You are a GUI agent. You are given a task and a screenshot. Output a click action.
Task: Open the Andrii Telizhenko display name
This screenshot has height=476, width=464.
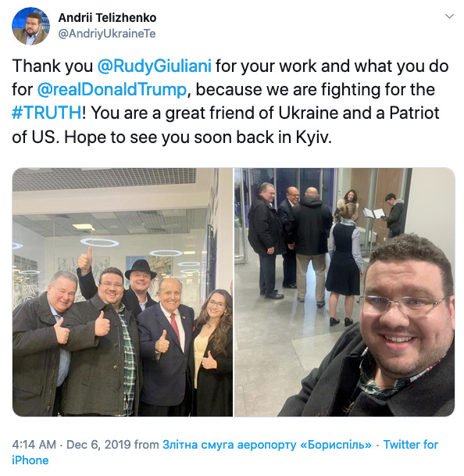(x=107, y=18)
